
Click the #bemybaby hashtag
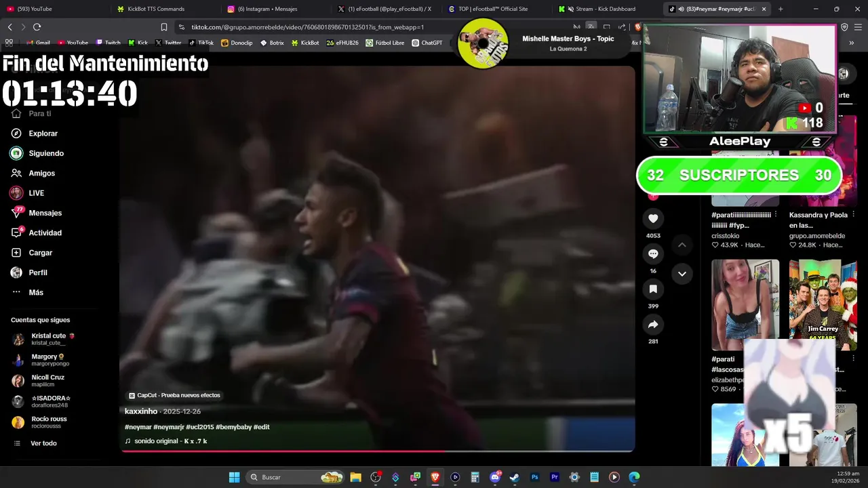(233, 427)
